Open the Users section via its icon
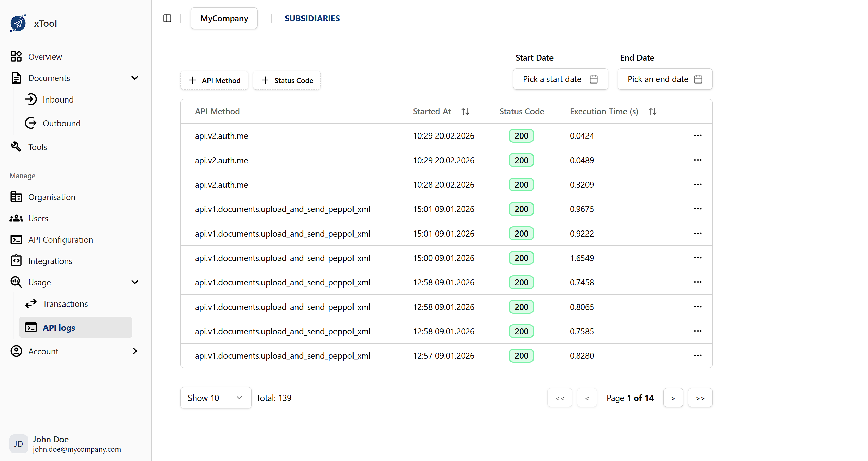Screen dimensions: 868x461 16,218
